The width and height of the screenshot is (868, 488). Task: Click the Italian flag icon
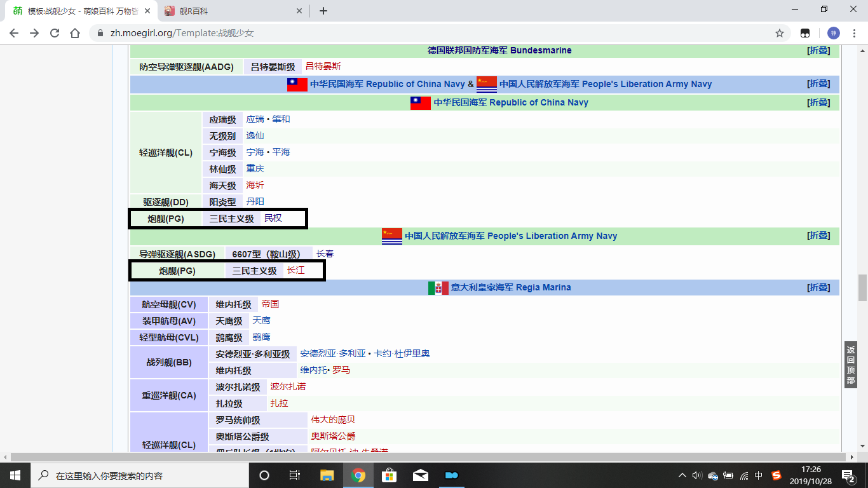[x=438, y=288]
